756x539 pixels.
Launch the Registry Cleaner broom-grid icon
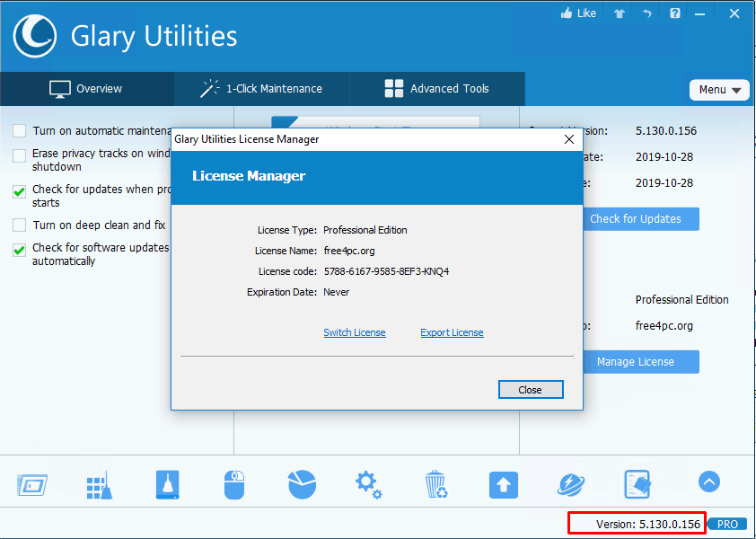click(100, 485)
